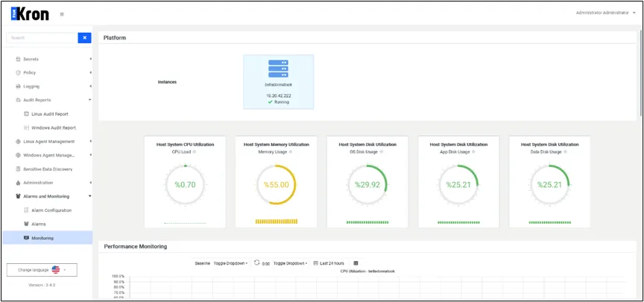Click the Alarms bell icon in the submenu
Screen dimensions: 644x302
click(26, 224)
